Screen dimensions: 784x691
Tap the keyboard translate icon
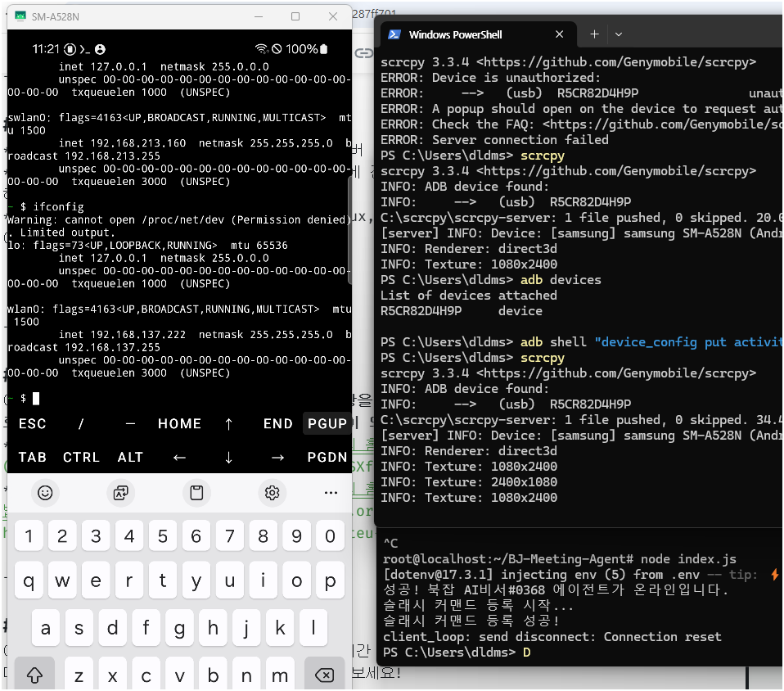120,493
